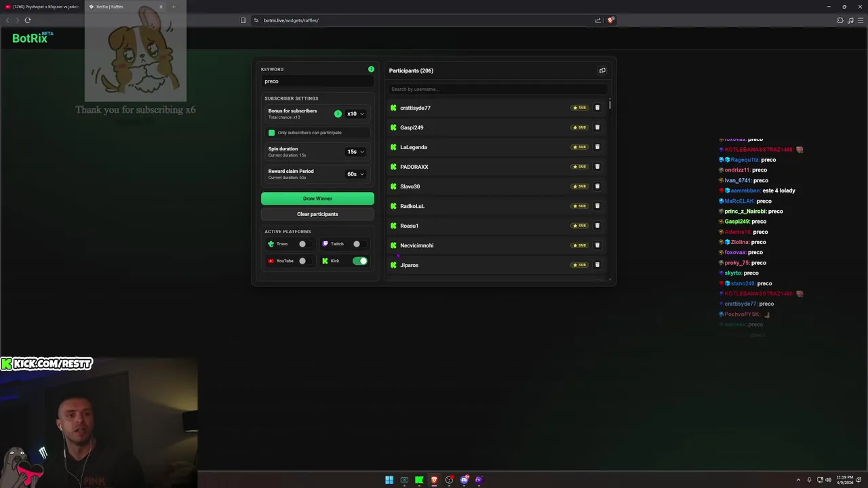
Task: Click Participants (206) heading
Action: coord(411,70)
